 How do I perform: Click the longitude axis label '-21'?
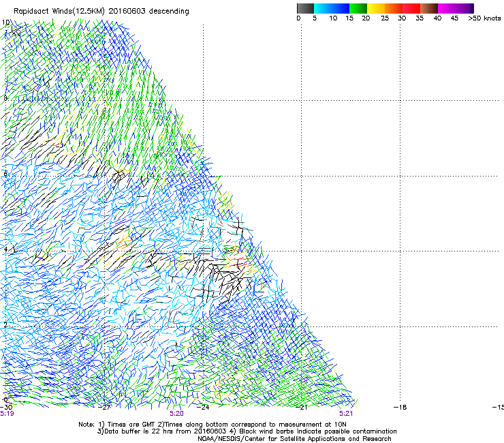click(x=302, y=408)
